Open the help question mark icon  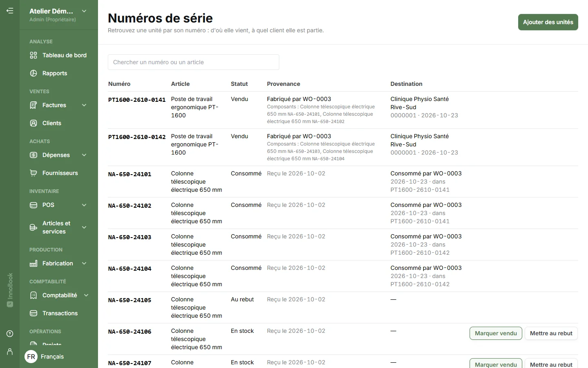click(x=10, y=334)
